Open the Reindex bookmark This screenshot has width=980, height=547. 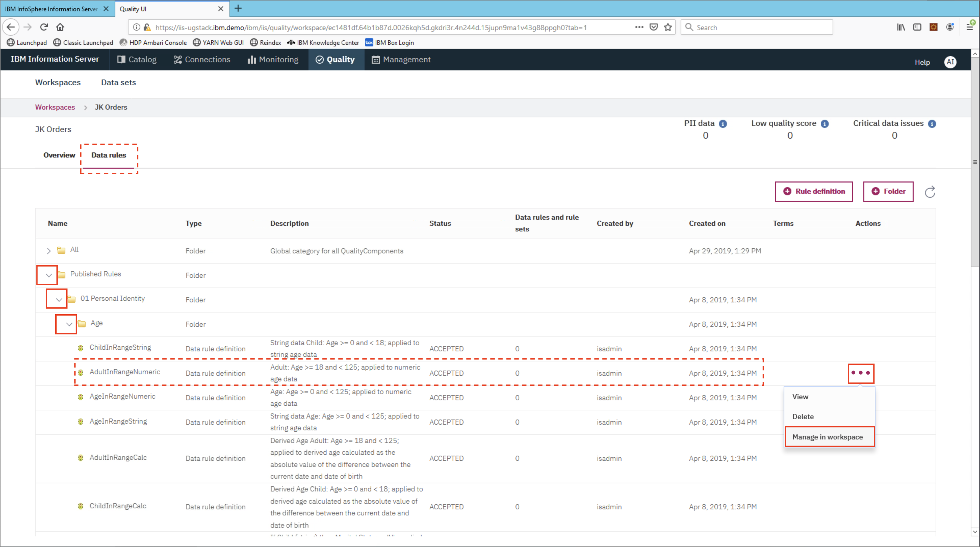266,43
